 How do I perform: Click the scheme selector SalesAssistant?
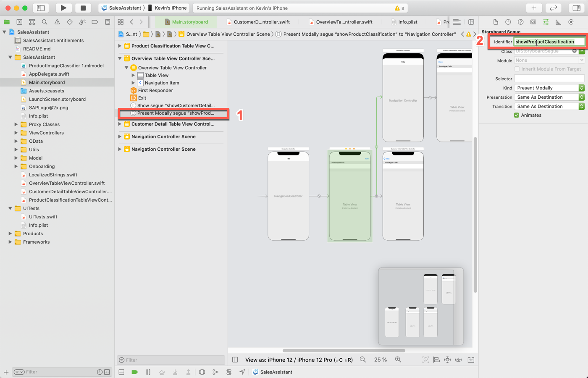(121, 8)
